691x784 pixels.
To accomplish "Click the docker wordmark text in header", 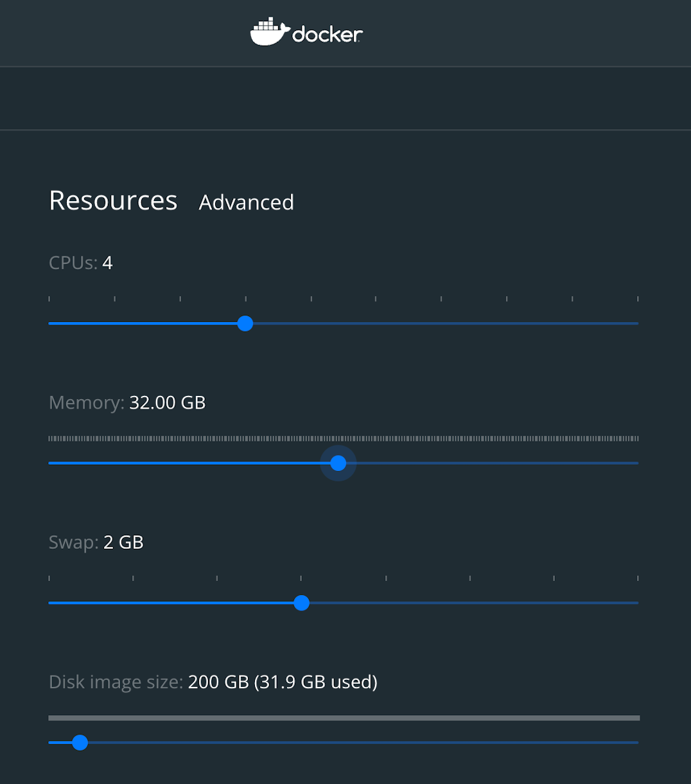I will (x=328, y=34).
